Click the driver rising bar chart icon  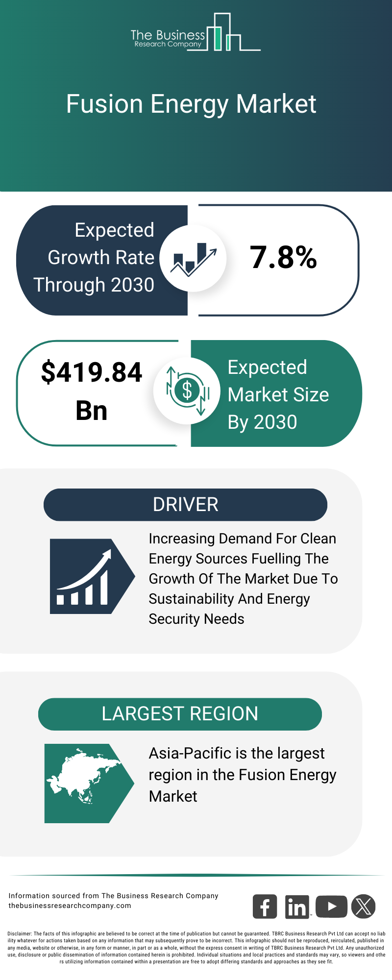(88, 576)
